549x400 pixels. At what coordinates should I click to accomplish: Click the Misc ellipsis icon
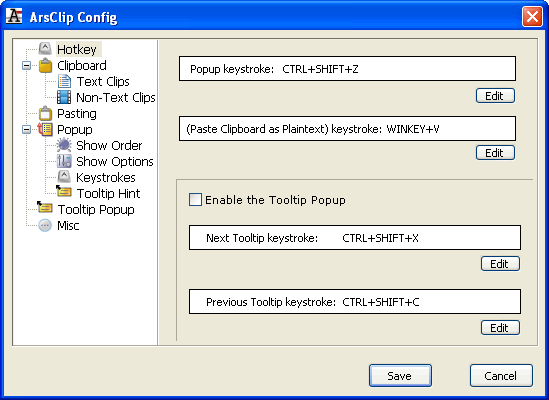point(45,225)
